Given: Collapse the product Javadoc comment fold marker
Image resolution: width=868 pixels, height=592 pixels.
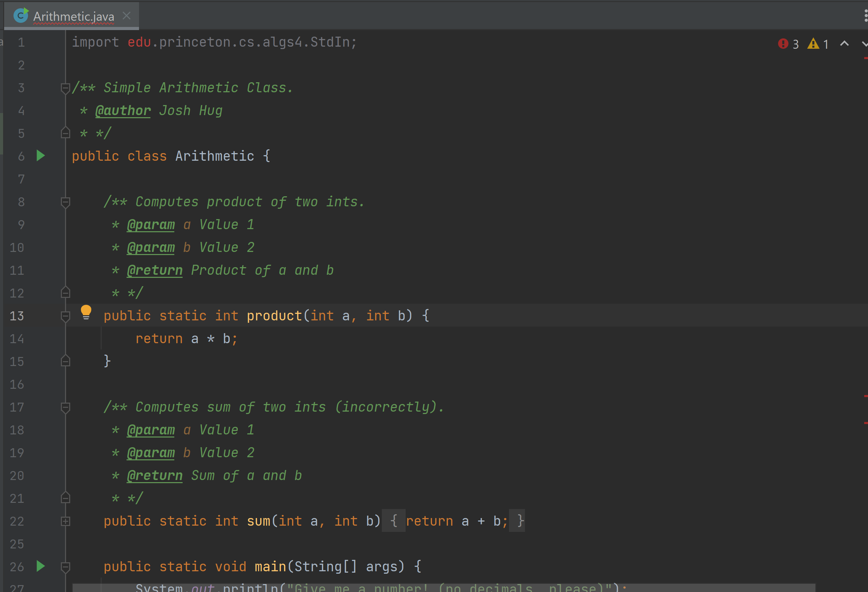Looking at the screenshot, I should click(x=65, y=202).
